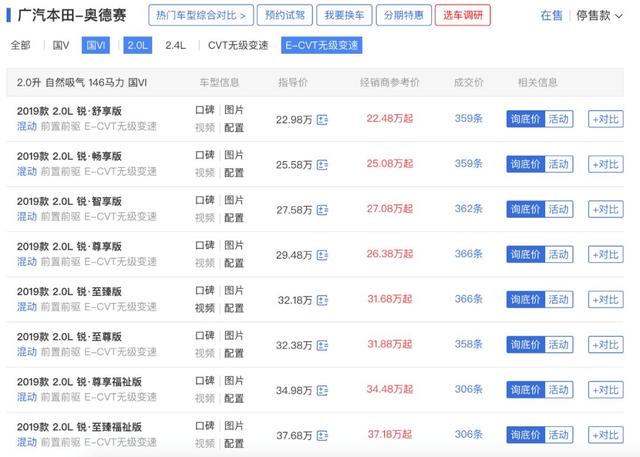Open price calculator icon beside 25.58万
Viewport: 640px width, 457px height.
tap(322, 165)
